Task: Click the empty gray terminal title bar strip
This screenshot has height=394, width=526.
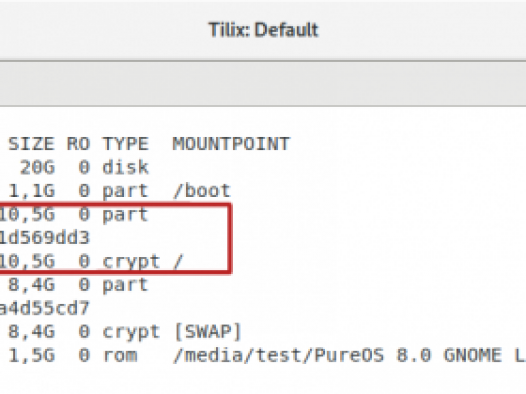Action: coord(263,83)
